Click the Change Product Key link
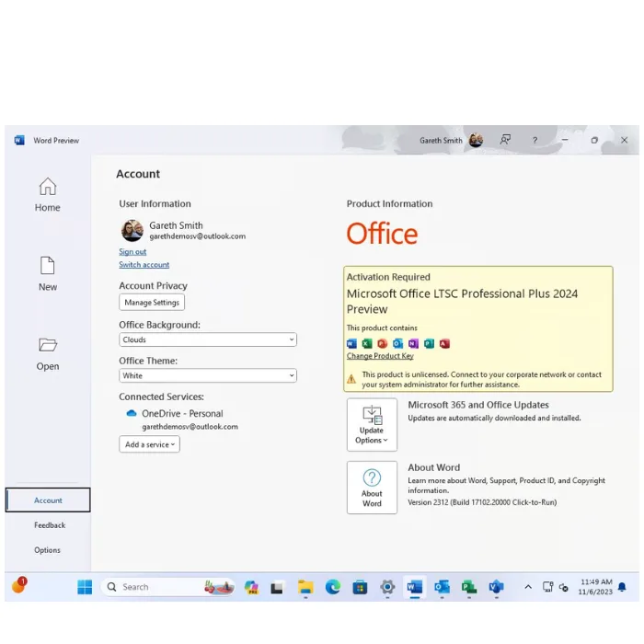This screenshot has width=644, height=644. point(380,356)
